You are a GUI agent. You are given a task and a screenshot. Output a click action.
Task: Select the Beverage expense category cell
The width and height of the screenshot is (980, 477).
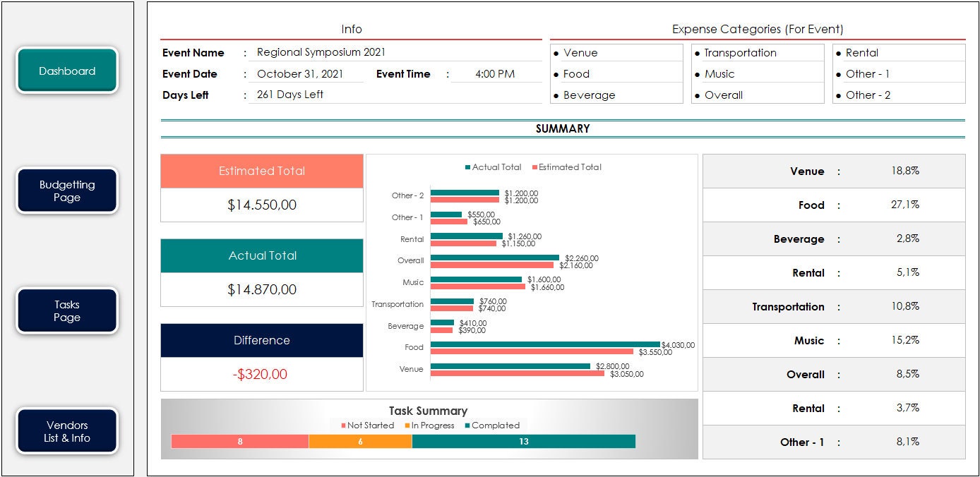coord(616,95)
